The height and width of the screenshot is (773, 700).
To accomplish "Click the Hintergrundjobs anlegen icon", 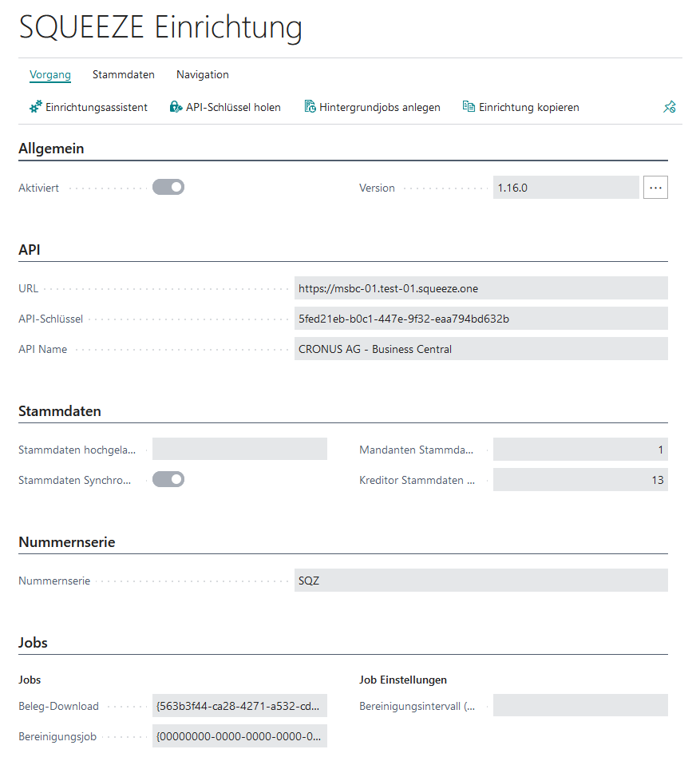I will coord(310,107).
